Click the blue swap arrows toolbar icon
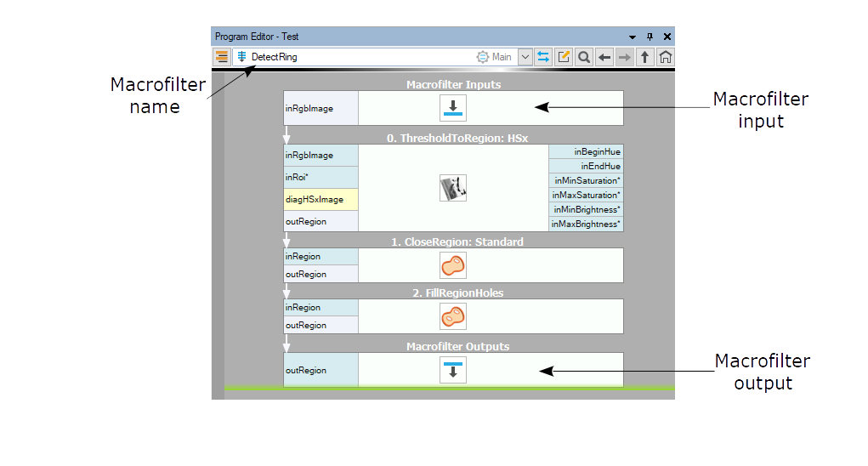This screenshot has width=868, height=466. coord(543,57)
